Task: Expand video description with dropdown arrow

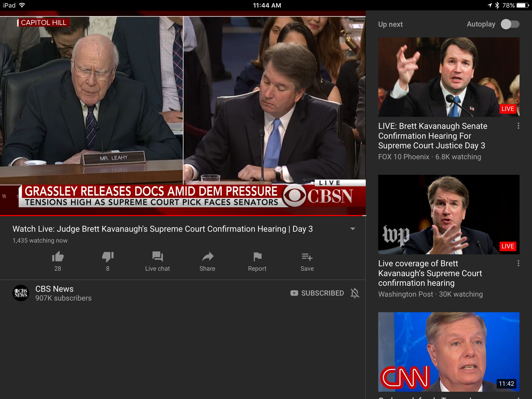Action: tap(353, 229)
